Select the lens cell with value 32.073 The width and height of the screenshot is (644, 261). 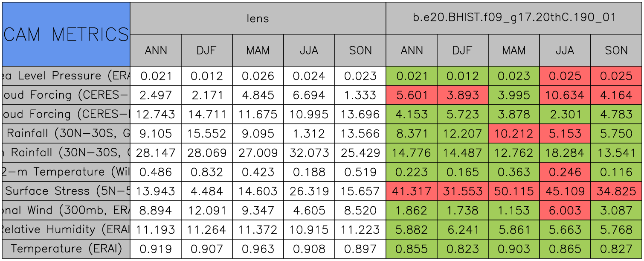click(x=309, y=152)
